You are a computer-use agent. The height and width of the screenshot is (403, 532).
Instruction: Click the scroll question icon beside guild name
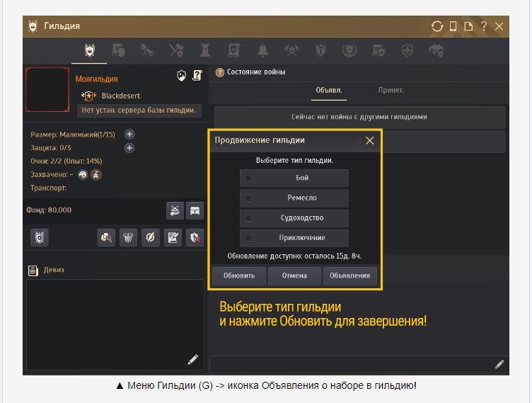(197, 76)
